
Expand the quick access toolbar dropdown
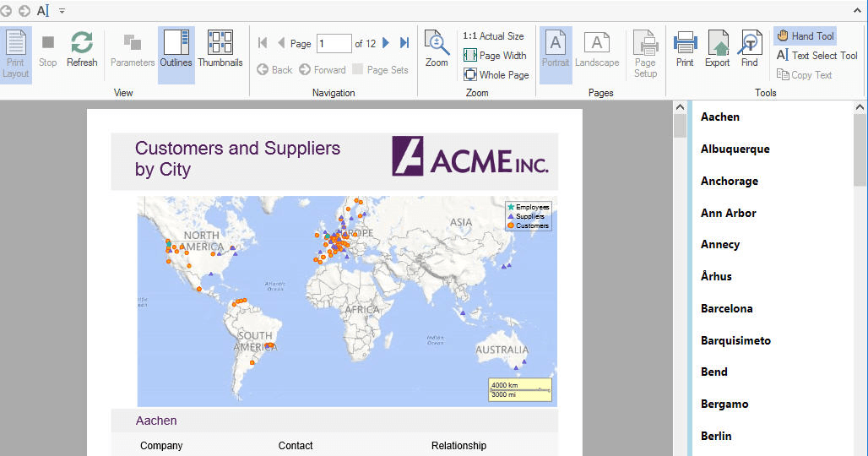[62, 11]
